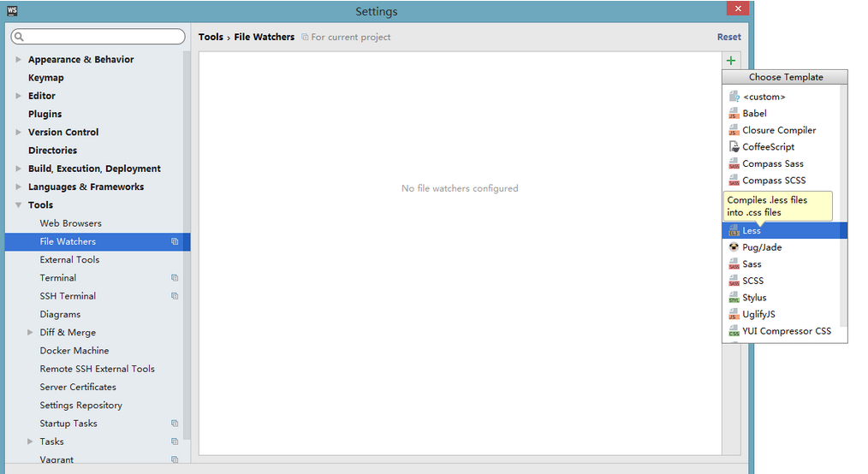Expand the Diff & Merge arrow
Viewport: 868px width, 474px height.
(30, 333)
